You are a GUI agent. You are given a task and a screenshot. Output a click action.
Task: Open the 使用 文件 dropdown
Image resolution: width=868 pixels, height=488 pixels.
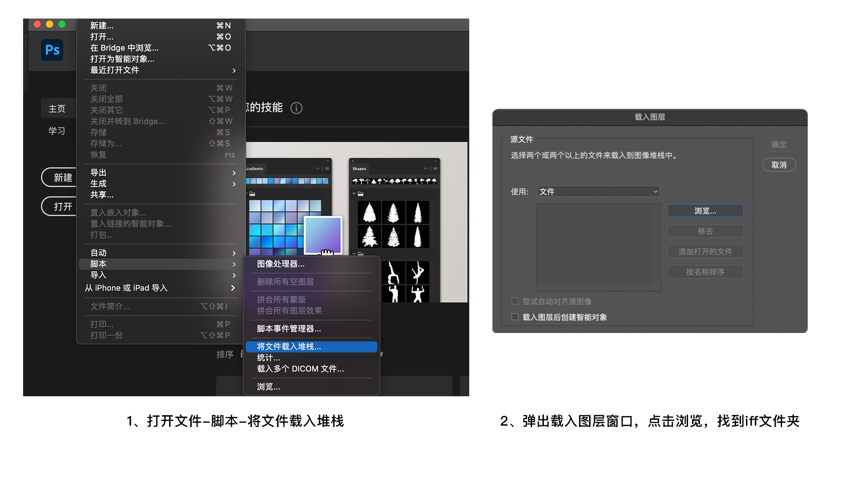tap(598, 192)
